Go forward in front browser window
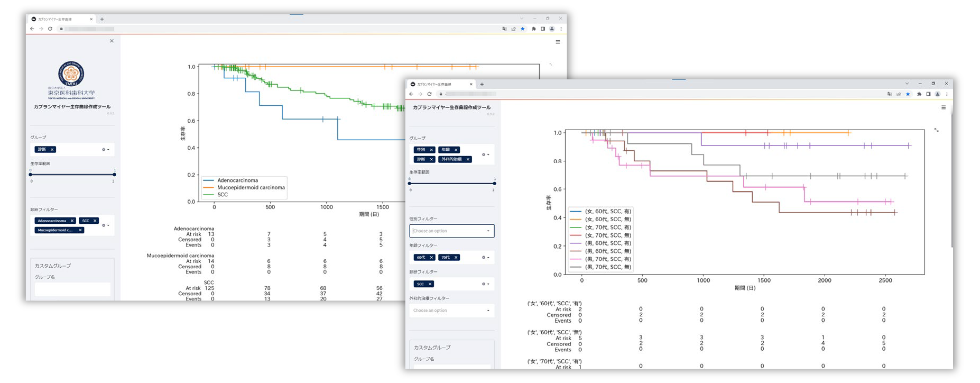Viewport: 980px width, 383px height. [420, 94]
